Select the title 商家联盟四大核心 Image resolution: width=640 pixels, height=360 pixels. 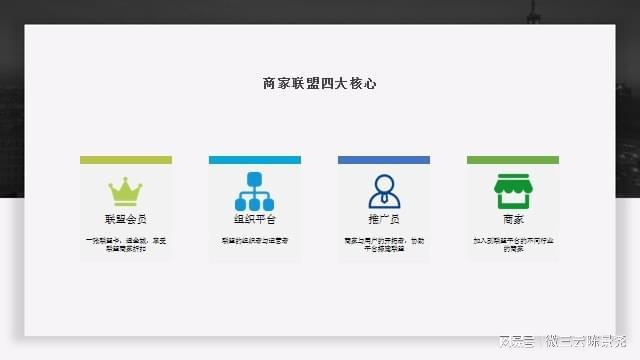320,83
